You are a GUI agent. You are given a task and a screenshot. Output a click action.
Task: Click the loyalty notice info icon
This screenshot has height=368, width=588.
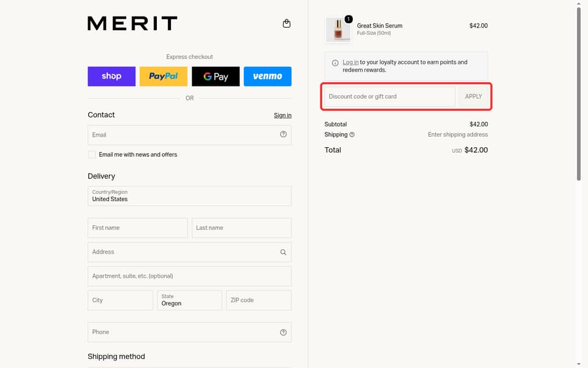tap(335, 63)
